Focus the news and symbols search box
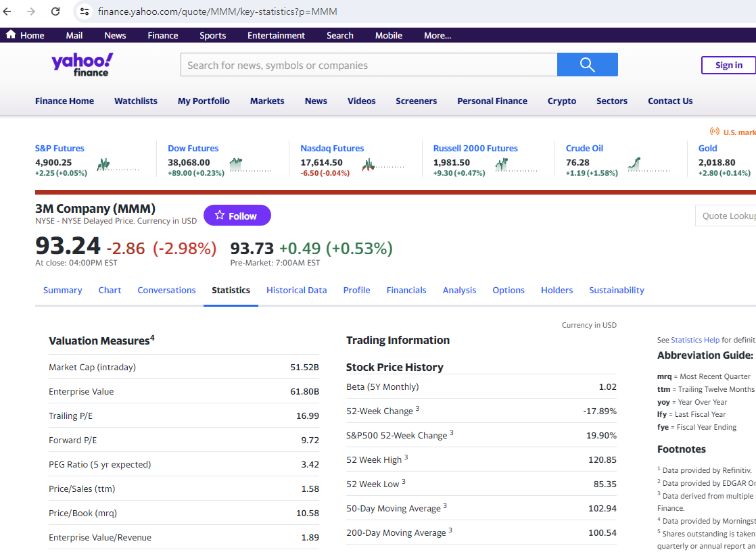Screen dimensions: 756x552 coord(369,65)
